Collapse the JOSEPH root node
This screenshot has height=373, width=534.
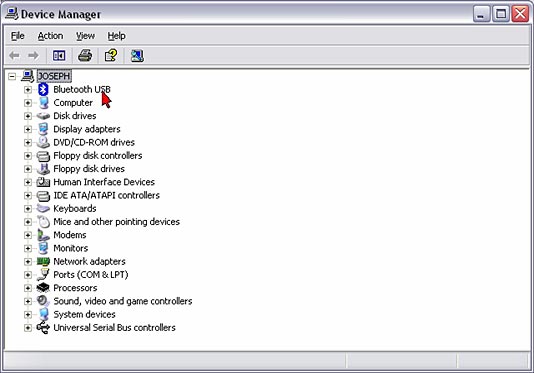coord(12,76)
